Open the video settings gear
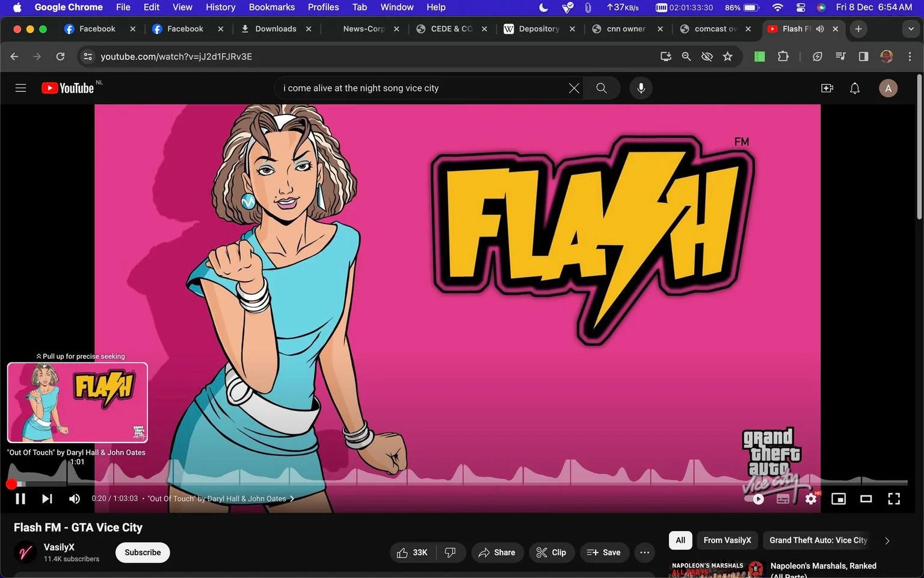924x578 pixels. point(811,499)
